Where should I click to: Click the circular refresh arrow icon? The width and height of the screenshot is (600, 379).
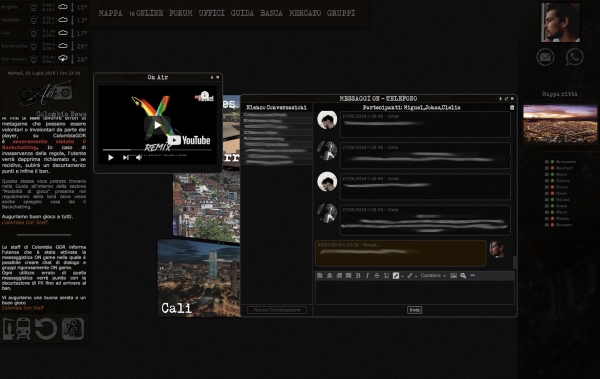tap(46, 329)
